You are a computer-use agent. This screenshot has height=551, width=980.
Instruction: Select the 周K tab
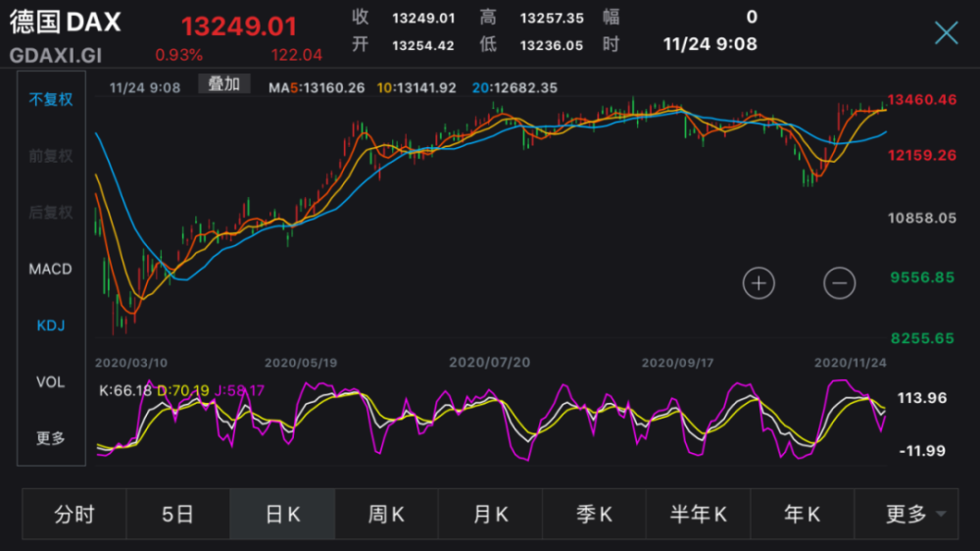386,514
